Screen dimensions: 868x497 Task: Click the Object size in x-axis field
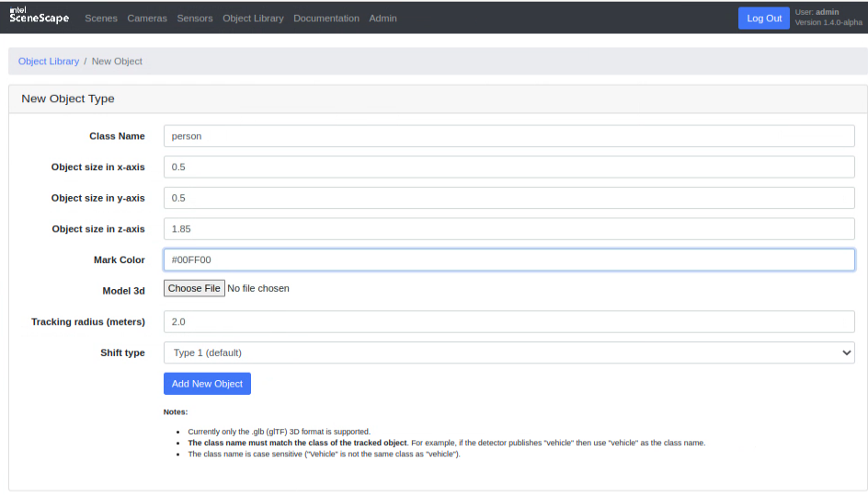508,168
